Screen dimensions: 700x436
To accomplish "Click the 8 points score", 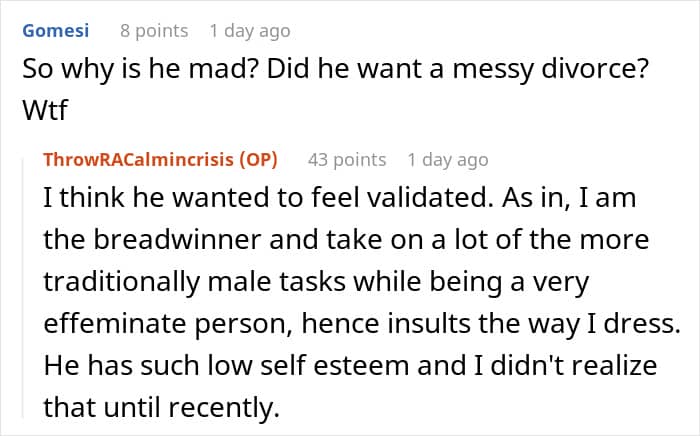I will pos(154,31).
